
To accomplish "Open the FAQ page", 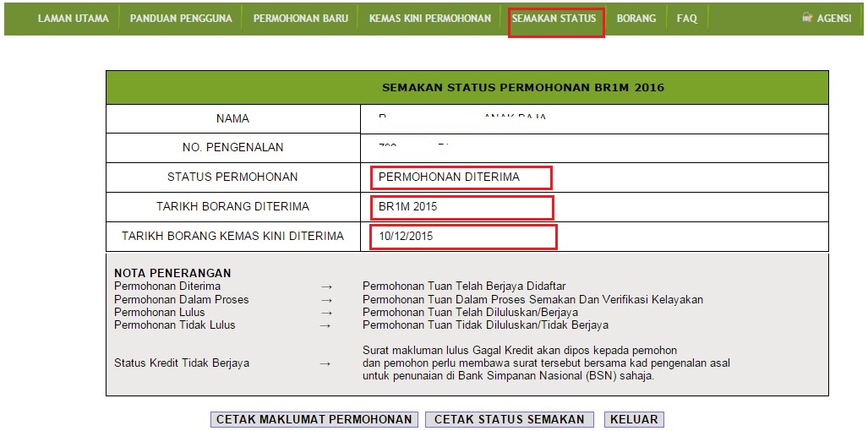I will (x=687, y=19).
